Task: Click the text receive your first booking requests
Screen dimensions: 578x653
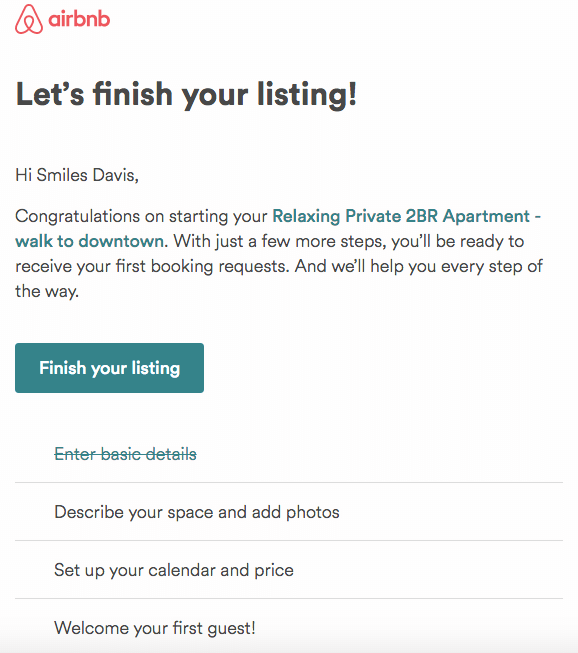Action: 152,267
